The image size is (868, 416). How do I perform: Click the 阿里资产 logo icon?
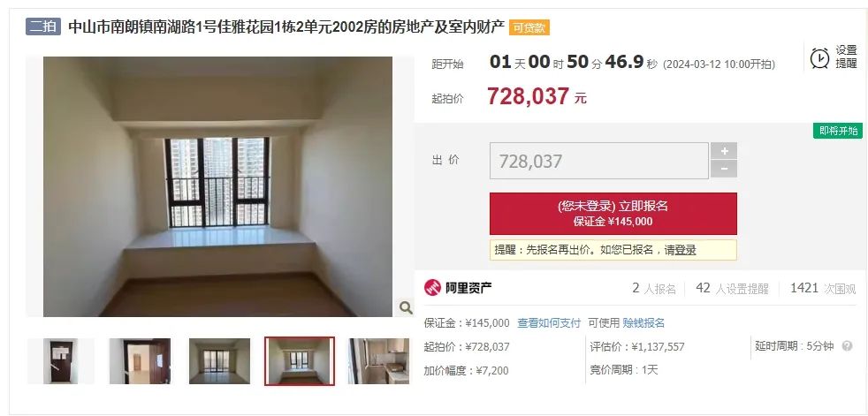tap(432, 288)
